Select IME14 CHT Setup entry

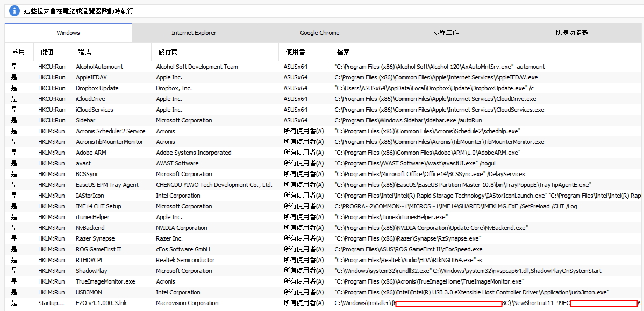pyautogui.click(x=98, y=206)
